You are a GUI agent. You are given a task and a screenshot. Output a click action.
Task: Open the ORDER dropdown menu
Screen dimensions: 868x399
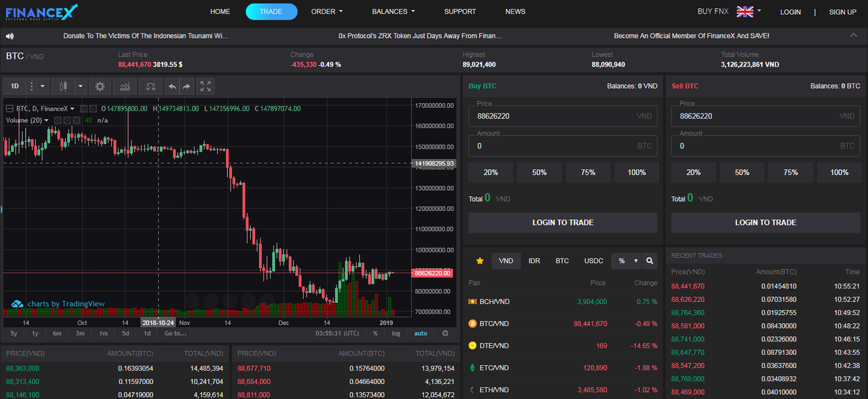point(327,12)
